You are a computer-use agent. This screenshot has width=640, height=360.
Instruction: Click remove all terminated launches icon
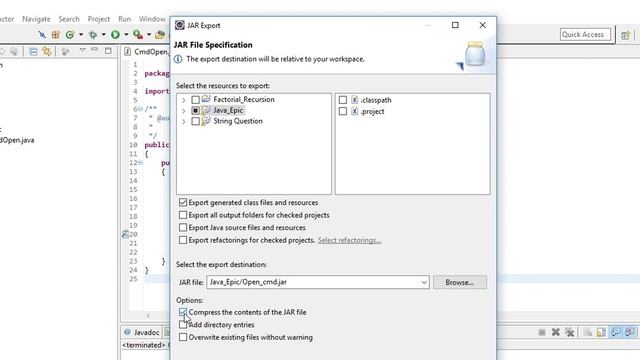(569, 332)
